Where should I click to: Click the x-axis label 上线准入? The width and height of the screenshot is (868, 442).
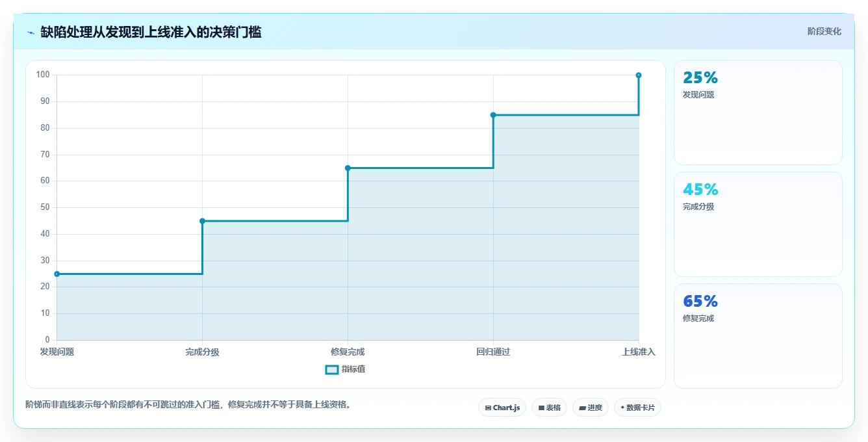click(639, 352)
